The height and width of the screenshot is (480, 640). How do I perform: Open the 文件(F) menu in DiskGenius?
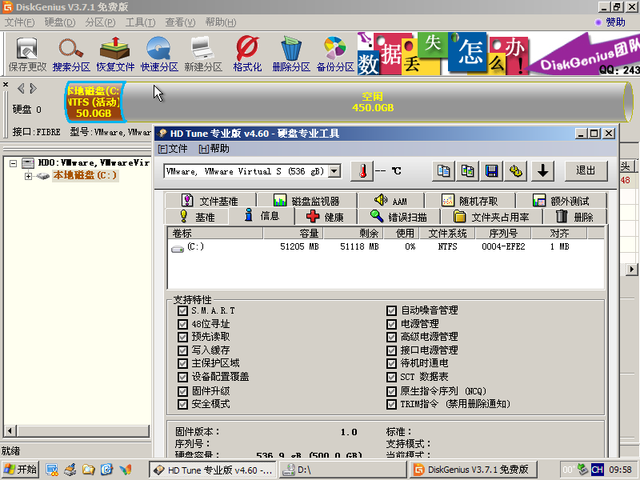(x=19, y=22)
